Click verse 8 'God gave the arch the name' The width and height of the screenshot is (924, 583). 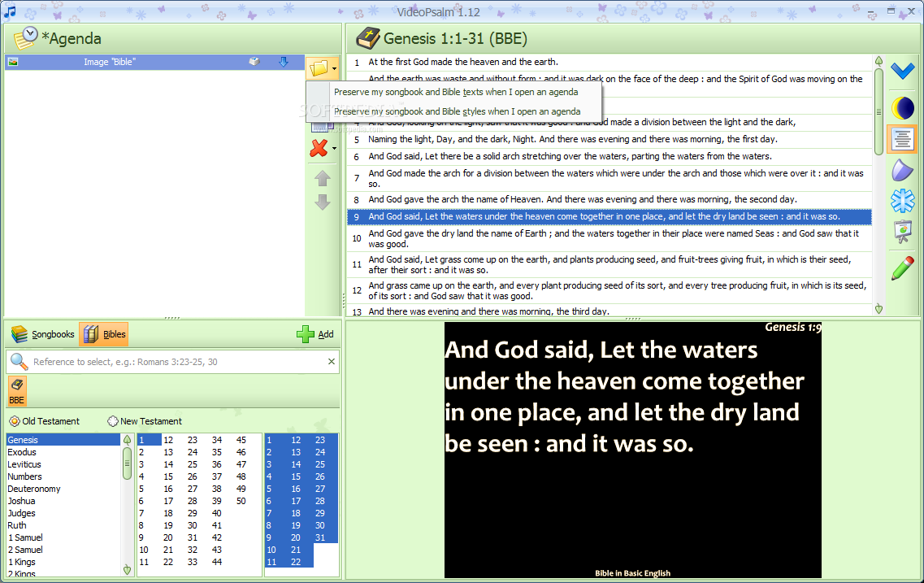pyautogui.click(x=609, y=199)
